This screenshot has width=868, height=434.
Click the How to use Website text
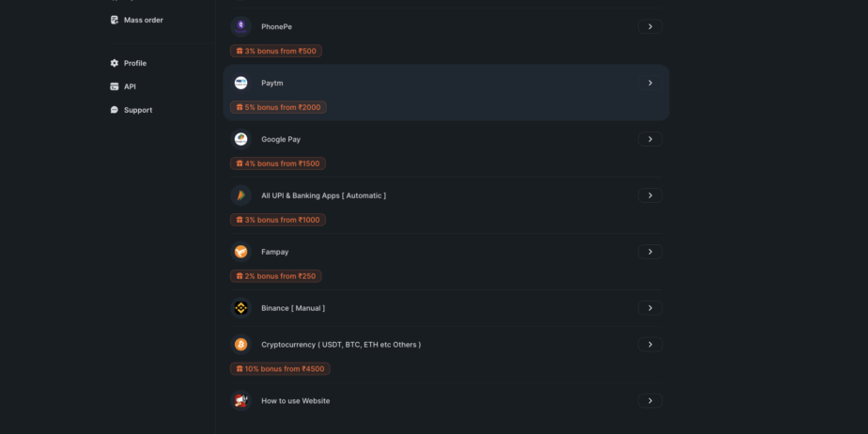pyautogui.click(x=295, y=400)
